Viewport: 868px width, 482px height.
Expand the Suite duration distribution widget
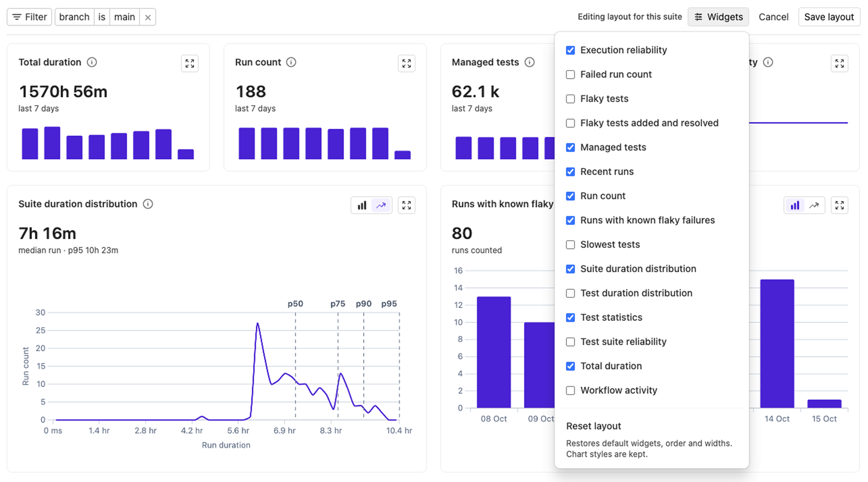(x=406, y=205)
